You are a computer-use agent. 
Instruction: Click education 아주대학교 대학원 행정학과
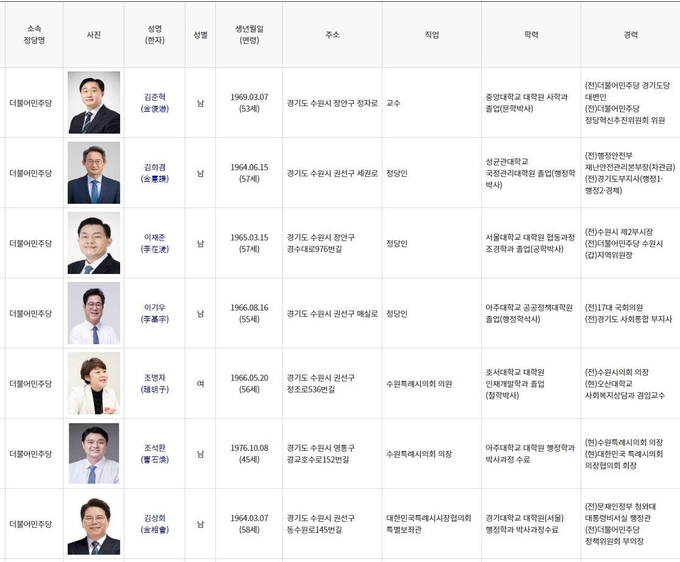tap(530, 448)
